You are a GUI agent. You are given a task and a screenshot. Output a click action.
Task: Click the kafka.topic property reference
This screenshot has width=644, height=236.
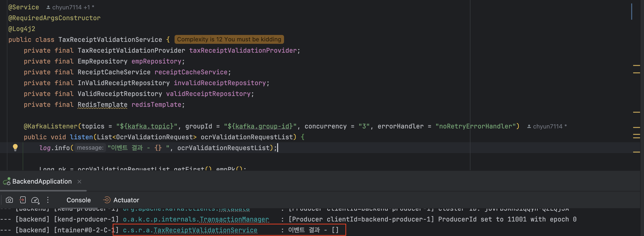pyautogui.click(x=149, y=126)
